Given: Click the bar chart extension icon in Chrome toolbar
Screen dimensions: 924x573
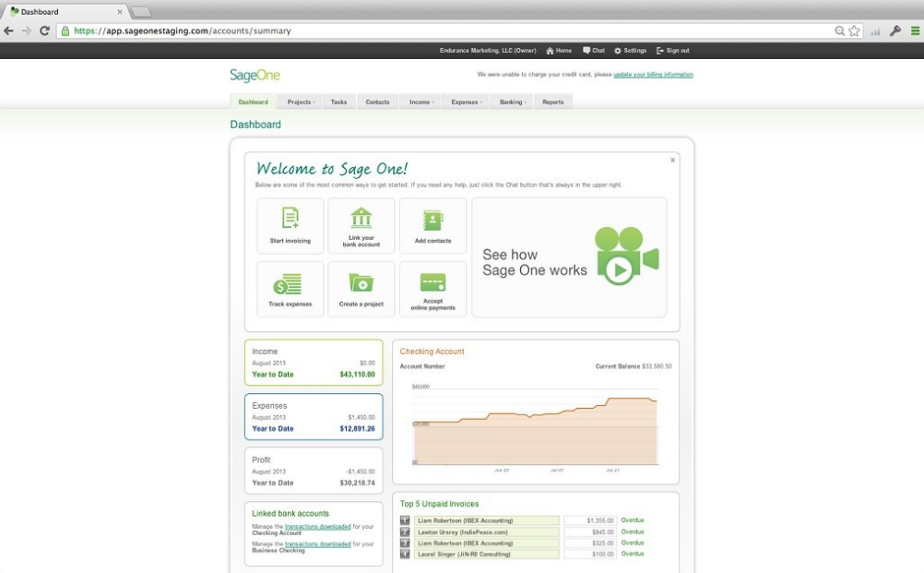Looking at the screenshot, I should [x=876, y=31].
